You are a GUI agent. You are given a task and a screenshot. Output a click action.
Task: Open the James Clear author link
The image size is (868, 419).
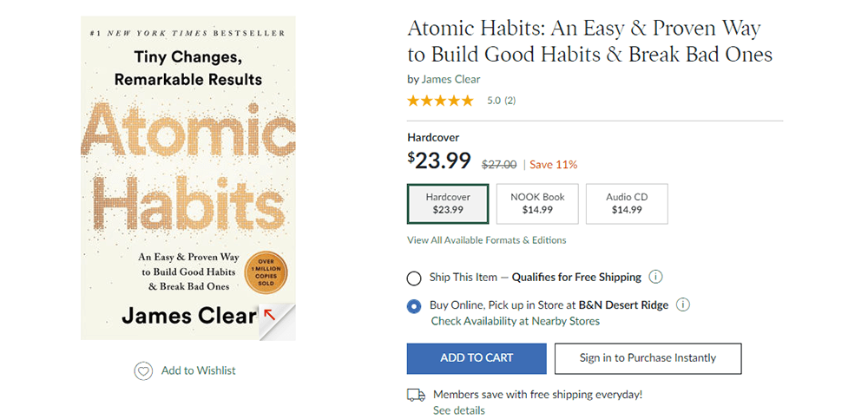coord(450,80)
